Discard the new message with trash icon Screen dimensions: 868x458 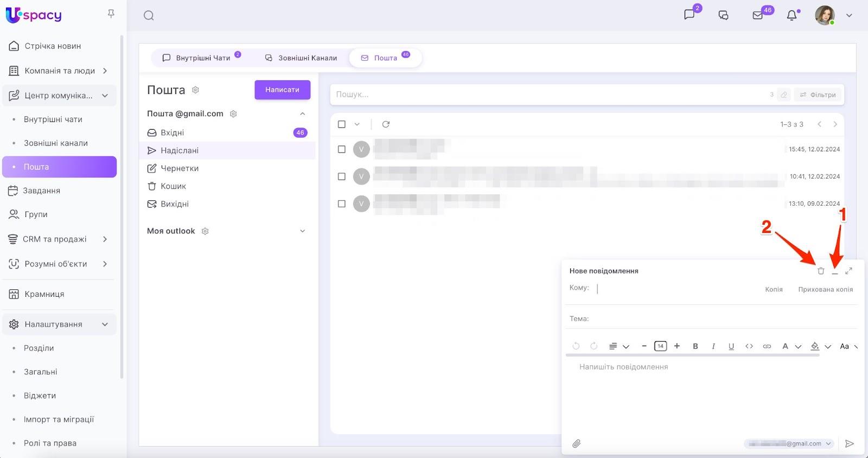821,271
